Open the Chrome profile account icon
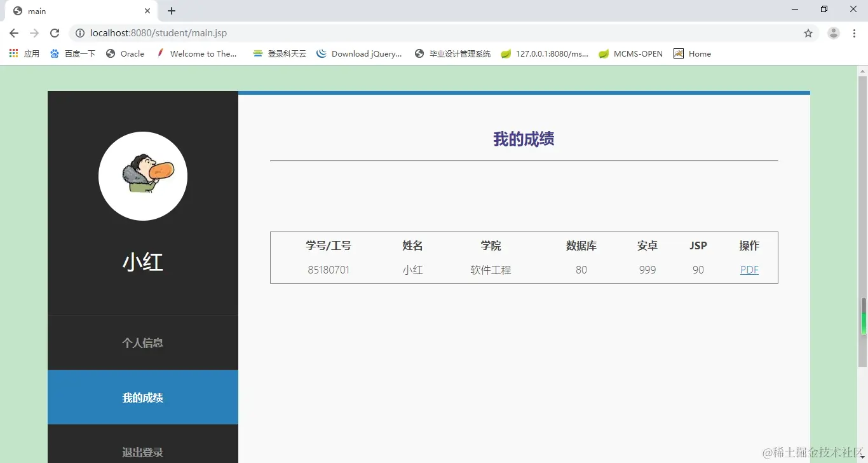 pos(833,32)
